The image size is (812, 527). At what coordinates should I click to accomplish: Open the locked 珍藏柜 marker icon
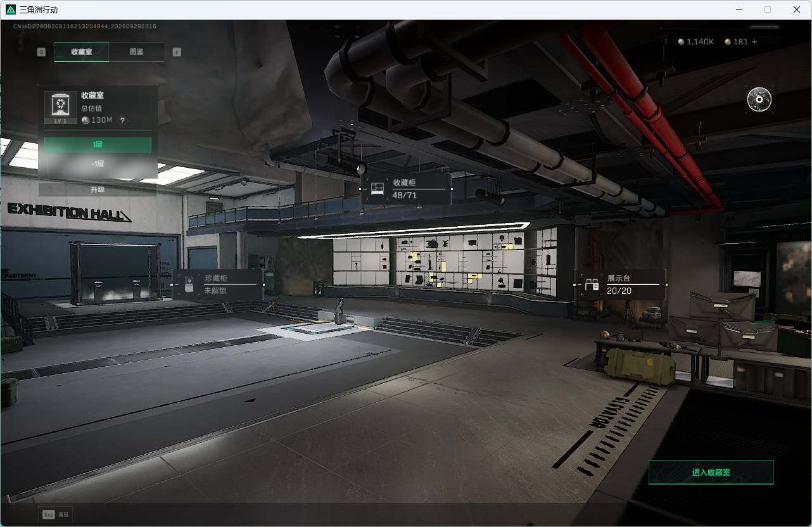188,284
